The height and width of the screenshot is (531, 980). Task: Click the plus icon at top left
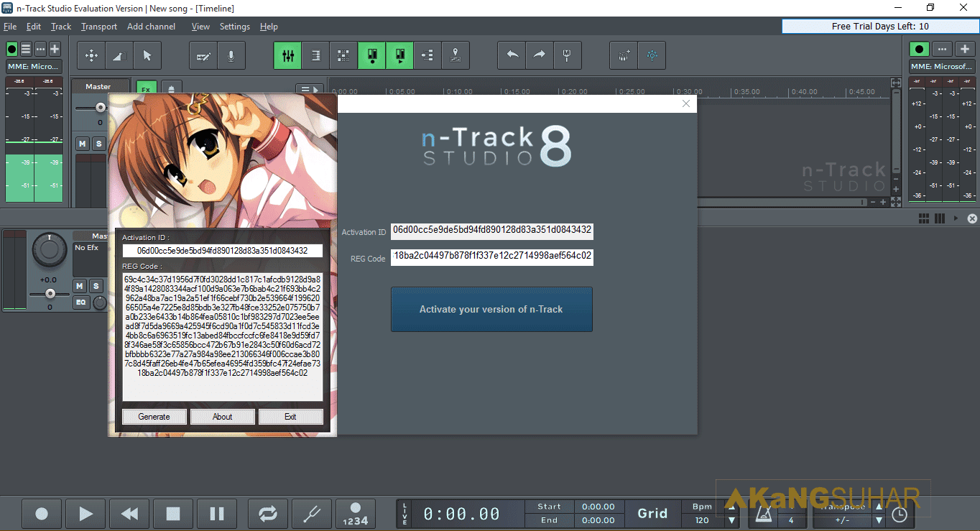[55, 50]
